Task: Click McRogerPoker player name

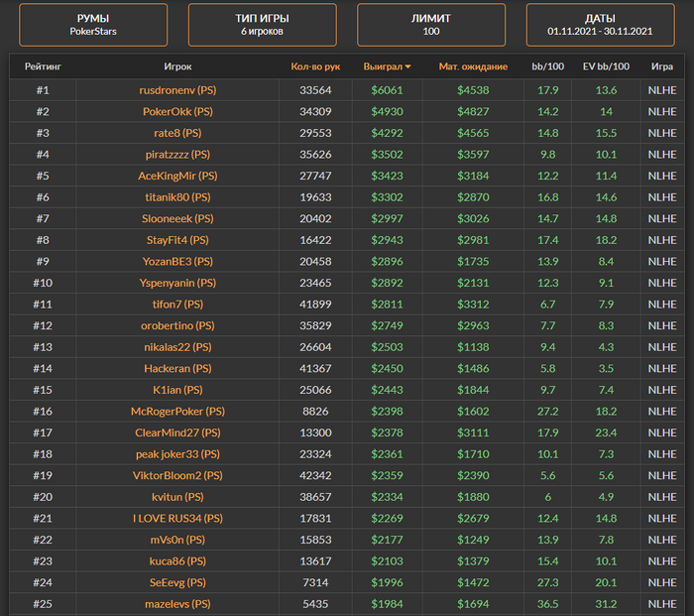Action: (177, 412)
